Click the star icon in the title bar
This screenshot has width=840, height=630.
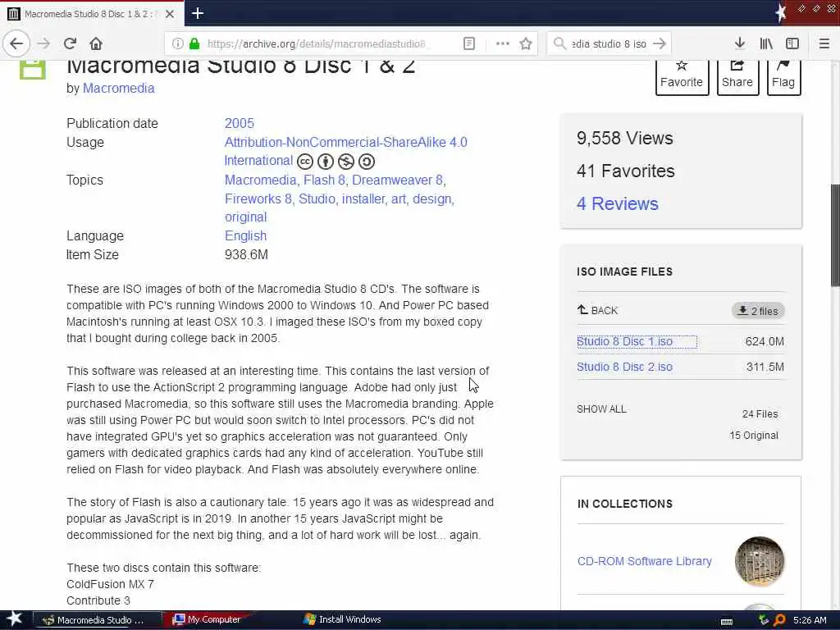click(x=781, y=13)
